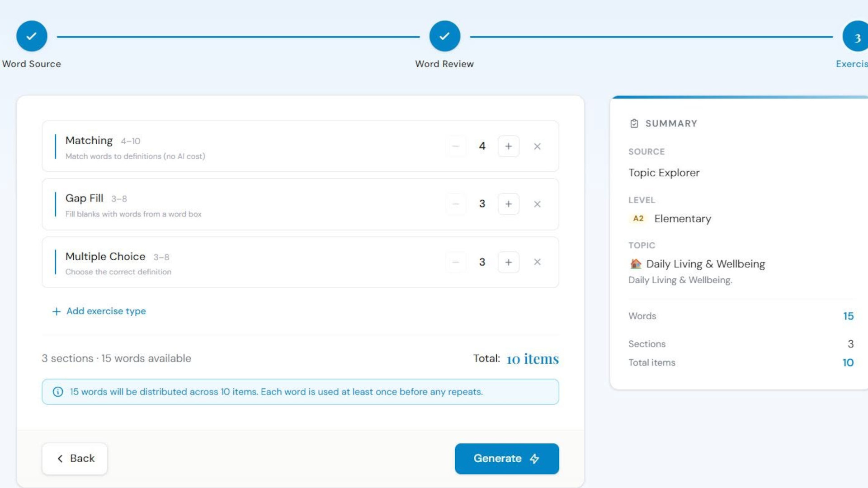This screenshot has width=868, height=488.
Task: Decrease the Gap Fill item count
Action: coord(456,204)
